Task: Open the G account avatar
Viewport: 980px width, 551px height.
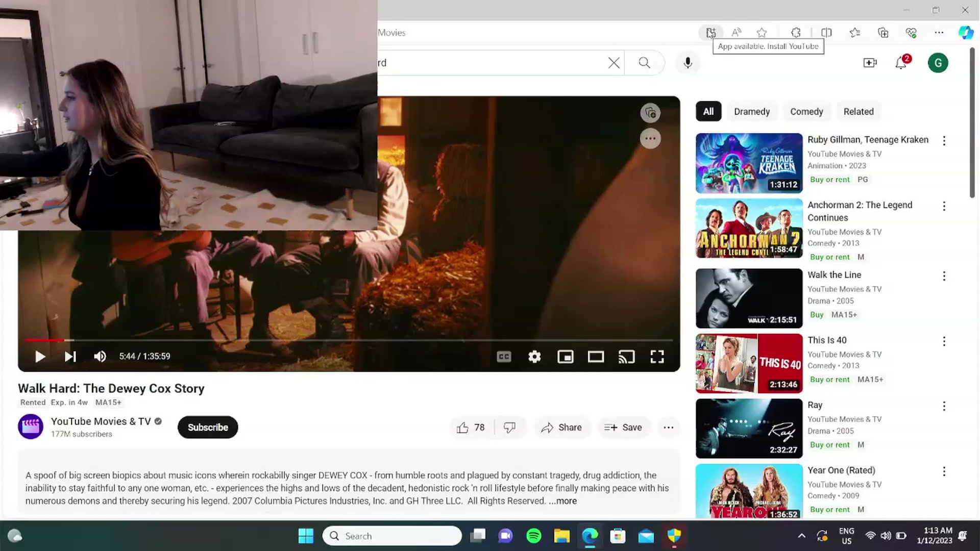Action: click(x=938, y=63)
